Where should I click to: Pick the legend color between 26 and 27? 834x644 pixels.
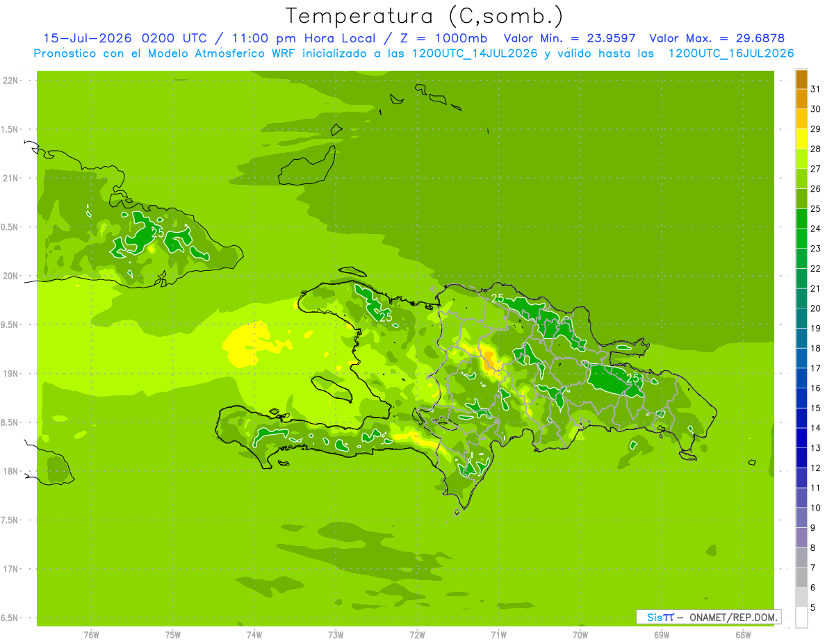[x=801, y=179]
